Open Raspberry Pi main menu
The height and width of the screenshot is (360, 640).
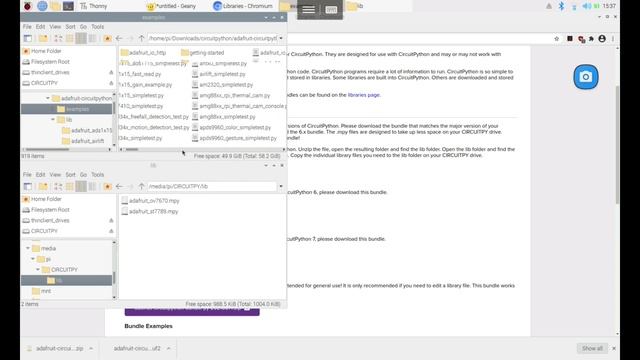point(27,6)
